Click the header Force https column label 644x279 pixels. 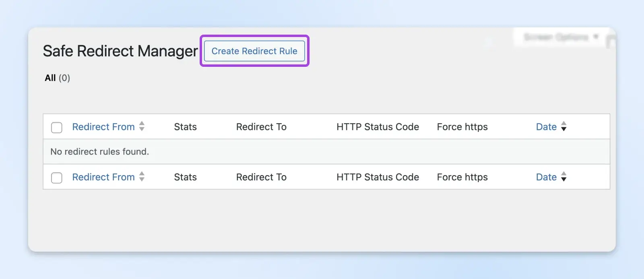pyautogui.click(x=462, y=127)
